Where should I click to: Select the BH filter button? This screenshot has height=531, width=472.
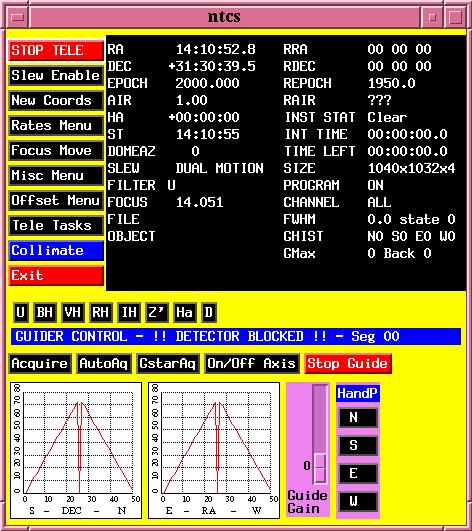coord(45,312)
